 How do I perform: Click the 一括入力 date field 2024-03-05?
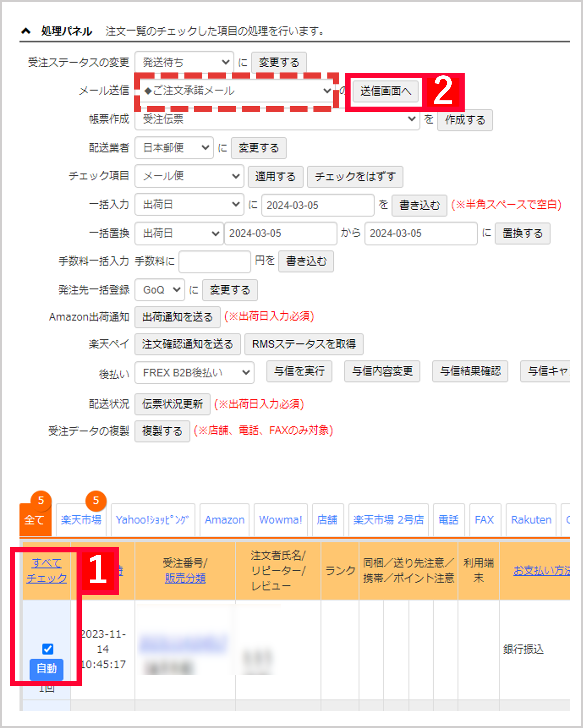(318, 205)
